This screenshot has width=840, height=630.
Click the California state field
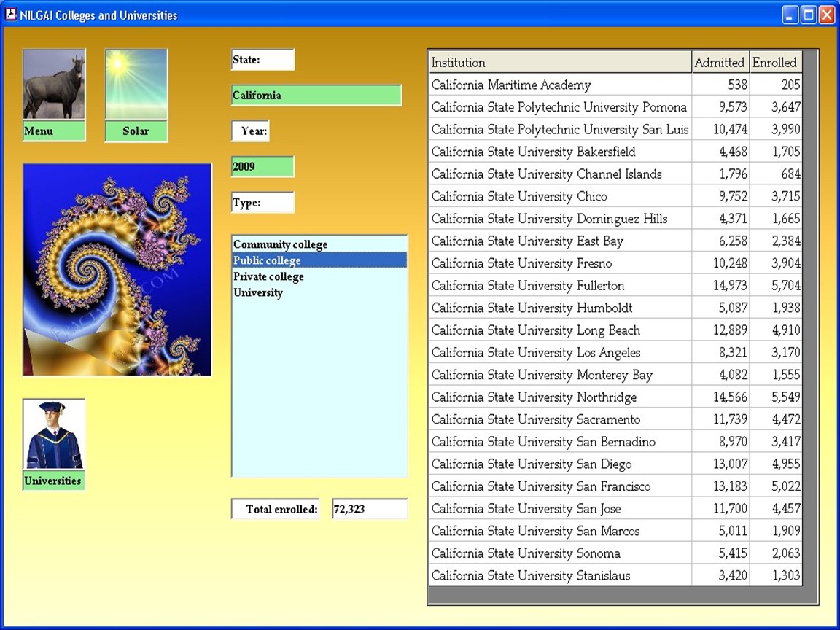point(316,96)
